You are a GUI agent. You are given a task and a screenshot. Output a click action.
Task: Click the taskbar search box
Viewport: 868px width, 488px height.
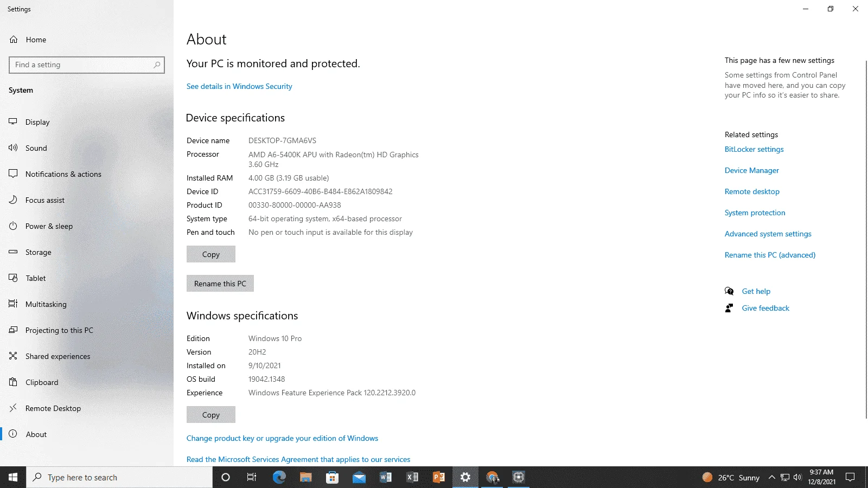[x=119, y=477]
